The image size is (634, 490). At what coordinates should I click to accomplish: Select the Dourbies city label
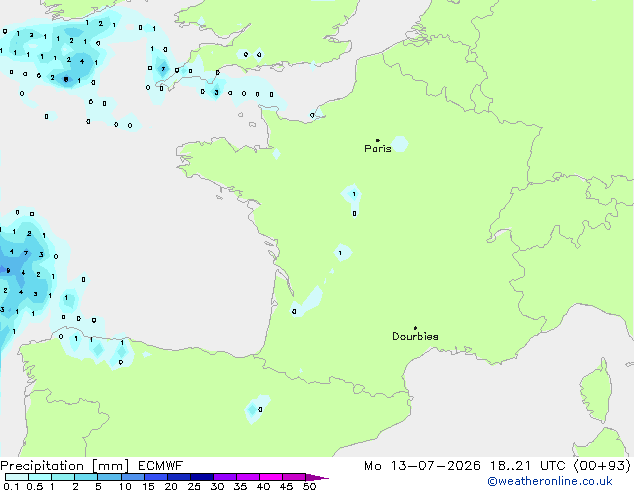coord(415,336)
